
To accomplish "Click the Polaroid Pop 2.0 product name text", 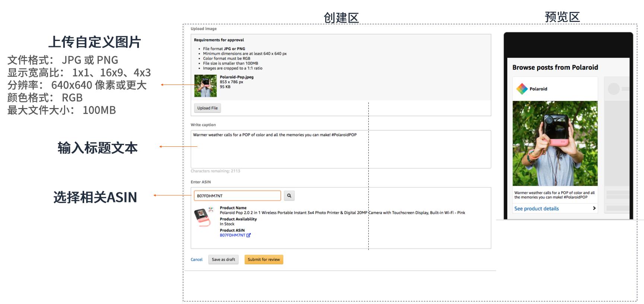I will [x=342, y=213].
